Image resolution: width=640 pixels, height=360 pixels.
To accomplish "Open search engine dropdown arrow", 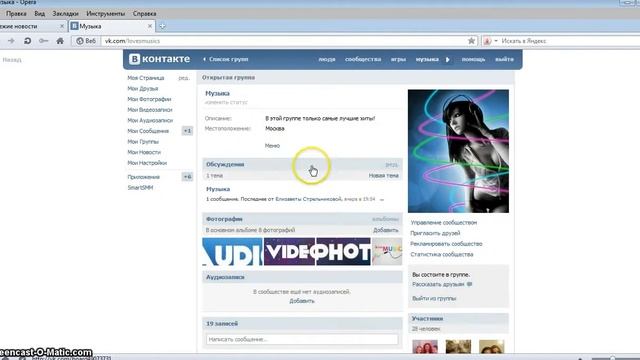I will tap(496, 41).
